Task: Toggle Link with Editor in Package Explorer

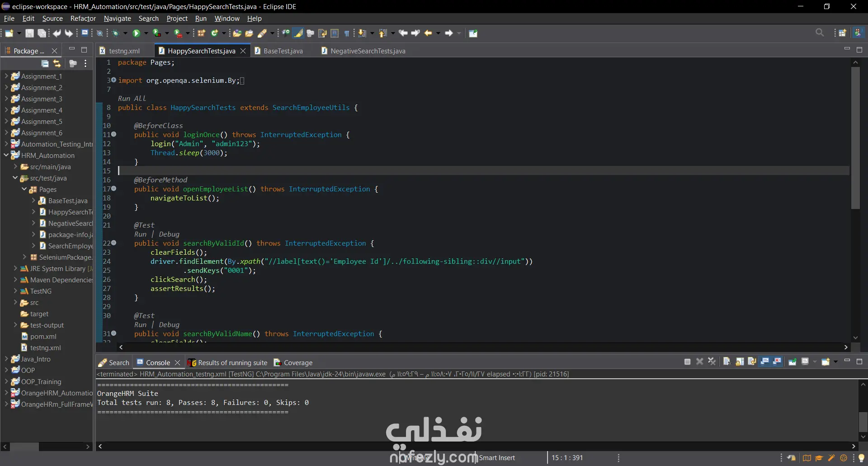Action: click(57, 64)
